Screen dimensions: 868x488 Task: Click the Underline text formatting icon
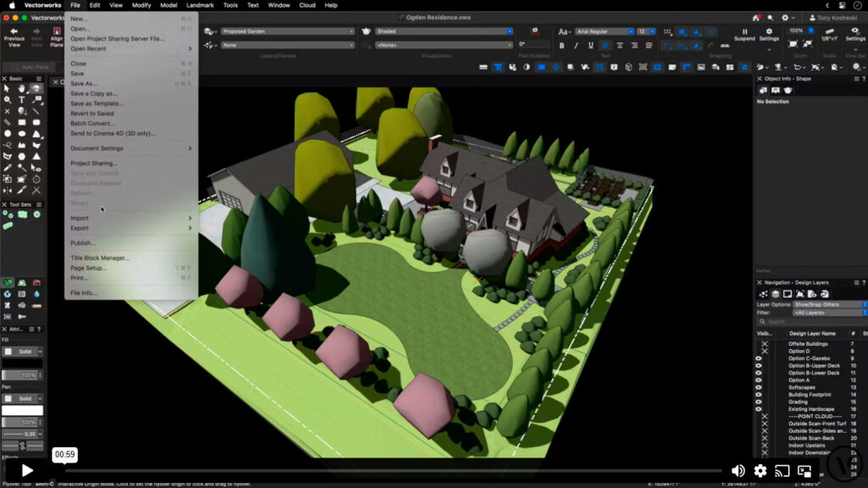pos(590,45)
